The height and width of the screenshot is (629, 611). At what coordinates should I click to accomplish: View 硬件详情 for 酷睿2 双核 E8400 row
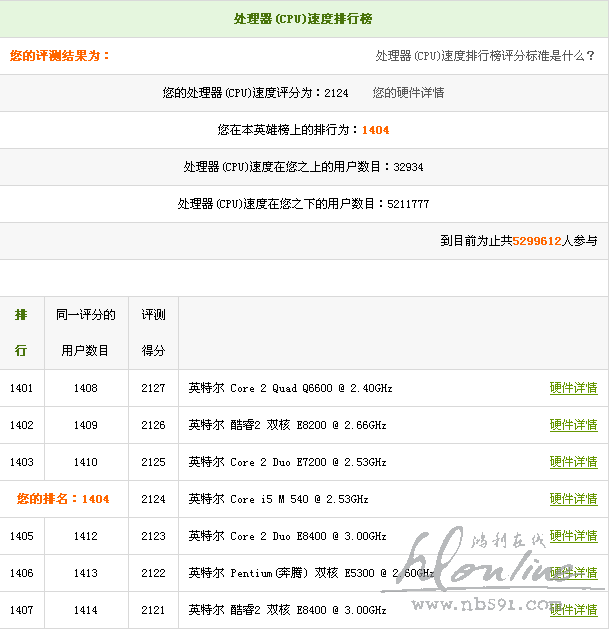coord(573,610)
